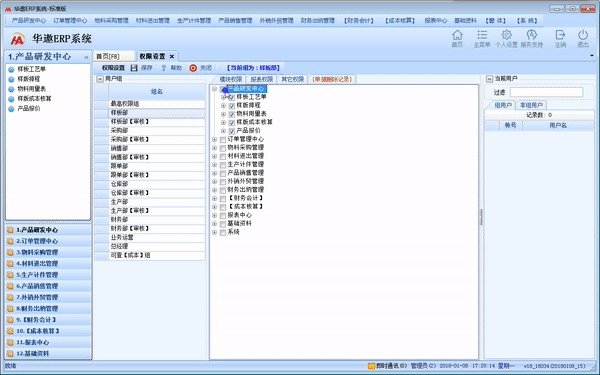
Task: Open the 【财务会计】 menu
Action: pos(359,21)
